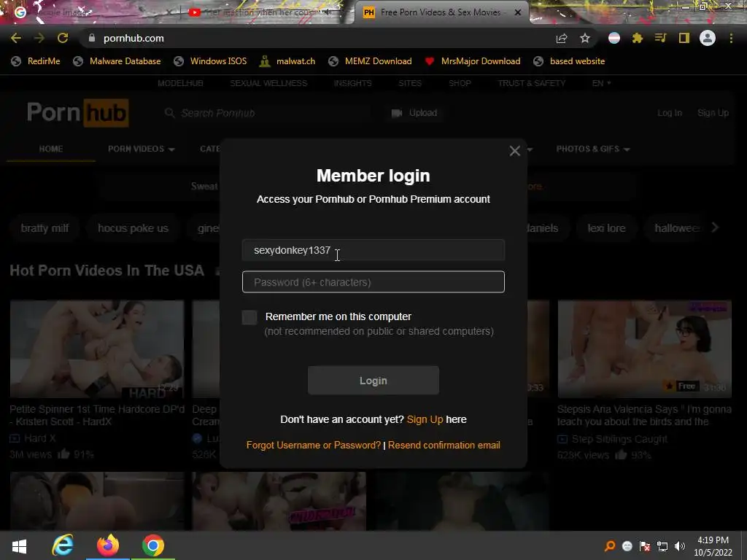The width and height of the screenshot is (747, 560).
Task: Open the Chrome three-dot menu
Action: [731, 38]
